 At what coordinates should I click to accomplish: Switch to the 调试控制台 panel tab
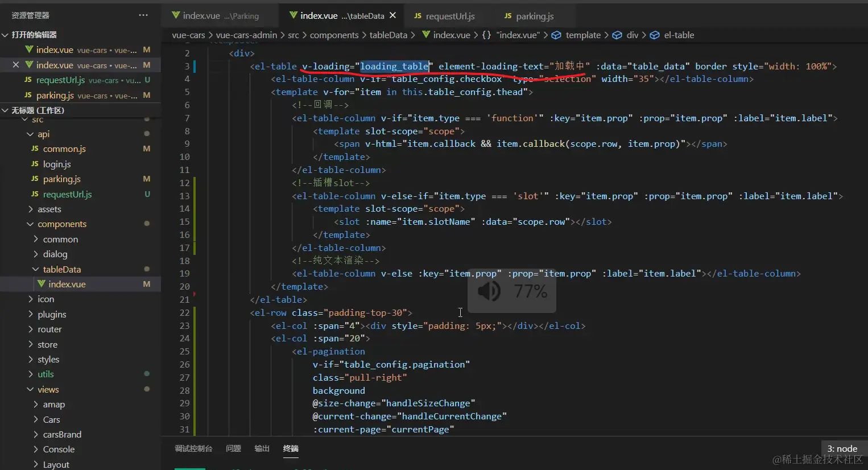pyautogui.click(x=193, y=448)
